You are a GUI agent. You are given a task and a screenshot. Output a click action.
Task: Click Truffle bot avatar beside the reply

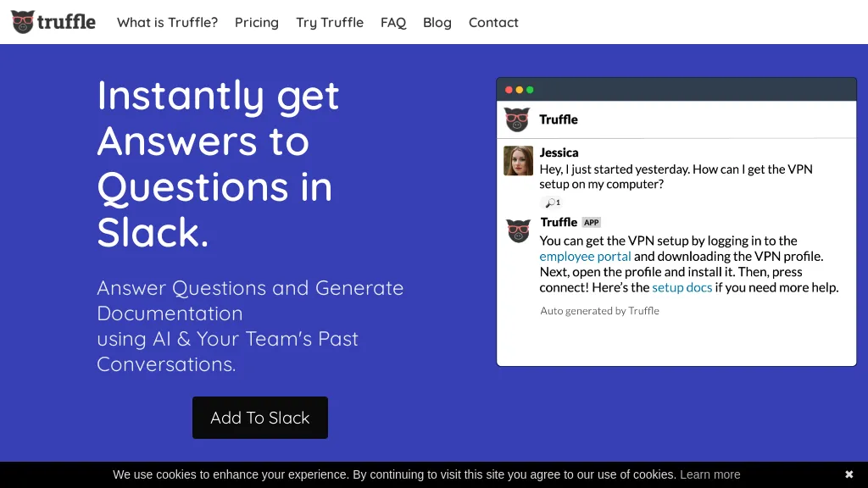[x=518, y=230]
